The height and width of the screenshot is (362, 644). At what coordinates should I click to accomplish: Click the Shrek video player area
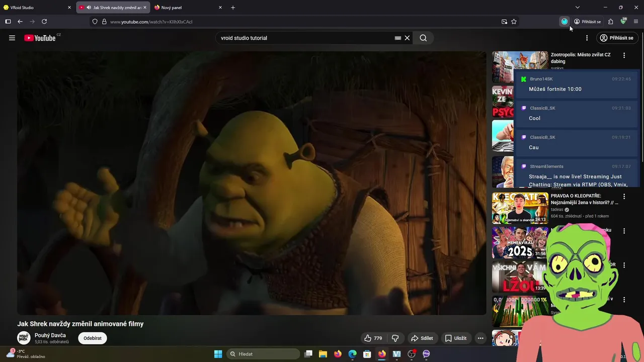point(252,183)
